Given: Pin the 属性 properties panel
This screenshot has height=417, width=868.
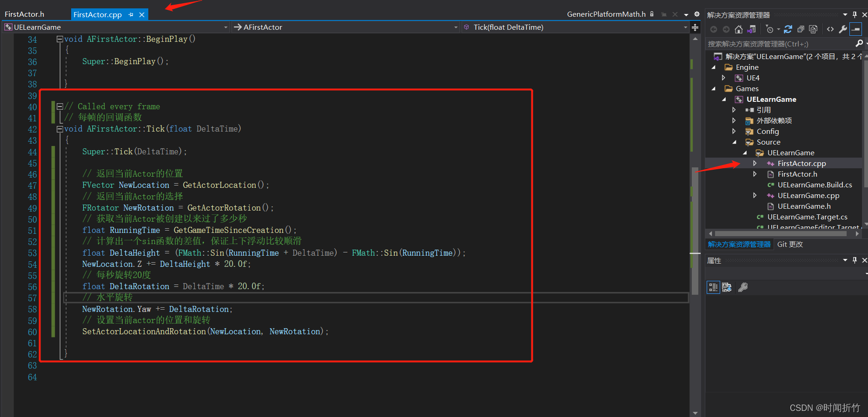Looking at the screenshot, I should point(855,260).
